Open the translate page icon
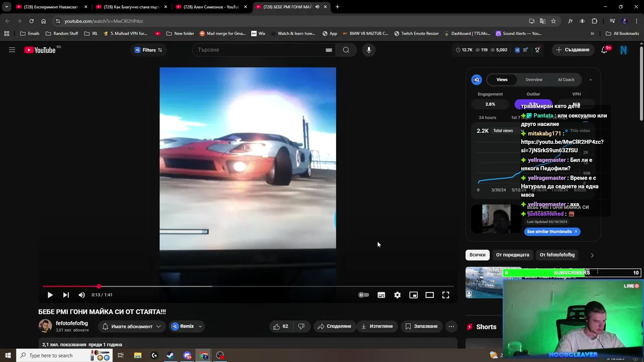Viewport: 644px width, 362px height. 542,21
